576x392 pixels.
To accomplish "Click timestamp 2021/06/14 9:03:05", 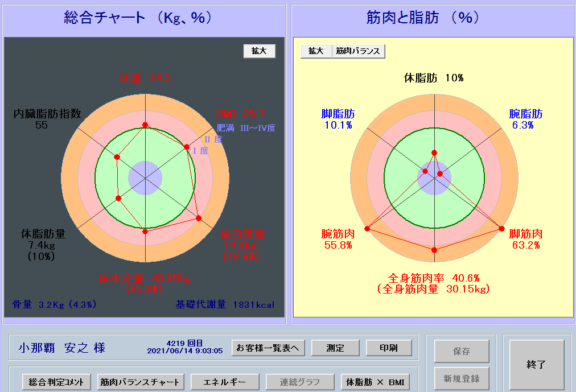I will click(185, 351).
